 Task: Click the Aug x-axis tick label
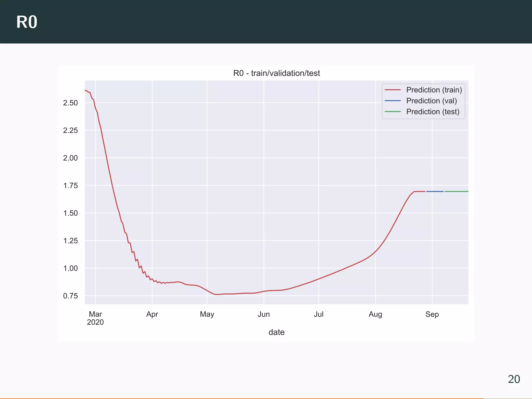[375, 314]
